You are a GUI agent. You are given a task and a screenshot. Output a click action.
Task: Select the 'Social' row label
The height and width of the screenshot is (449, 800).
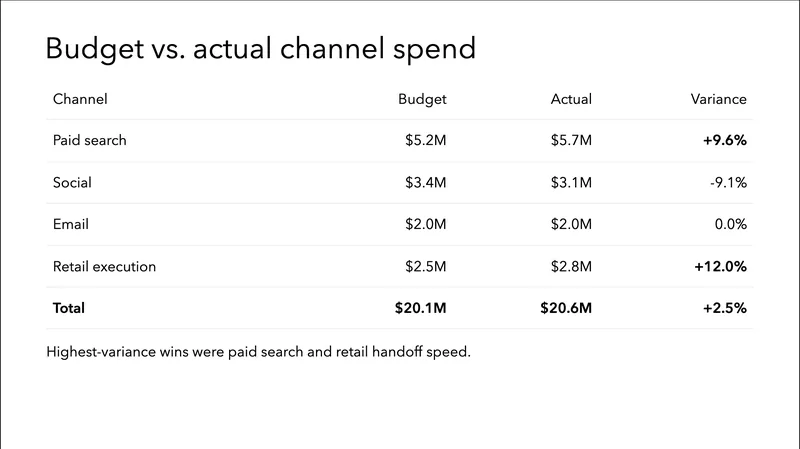coord(72,183)
